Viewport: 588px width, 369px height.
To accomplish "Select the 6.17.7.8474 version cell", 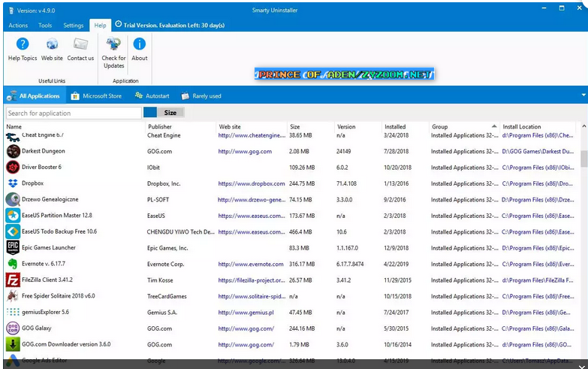I will click(x=350, y=265).
